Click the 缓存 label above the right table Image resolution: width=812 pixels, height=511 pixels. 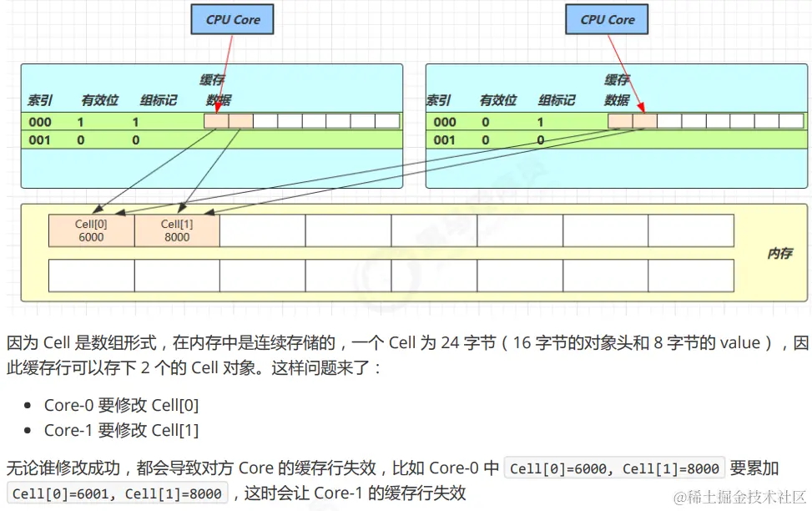(618, 81)
